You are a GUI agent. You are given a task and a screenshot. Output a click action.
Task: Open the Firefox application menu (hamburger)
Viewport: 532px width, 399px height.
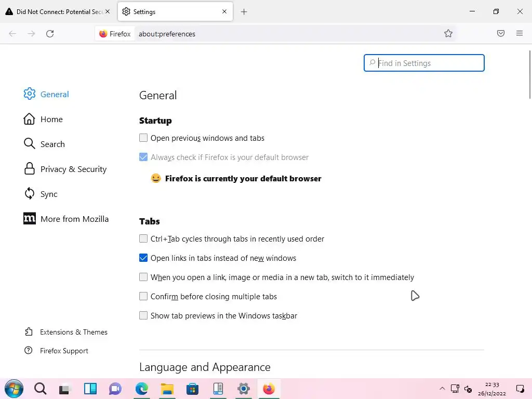point(520,33)
